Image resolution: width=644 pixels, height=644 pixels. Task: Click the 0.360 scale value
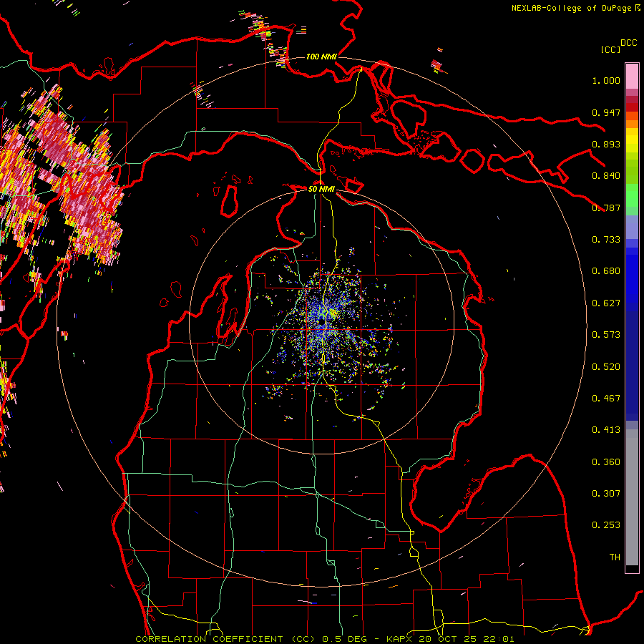coord(606,462)
